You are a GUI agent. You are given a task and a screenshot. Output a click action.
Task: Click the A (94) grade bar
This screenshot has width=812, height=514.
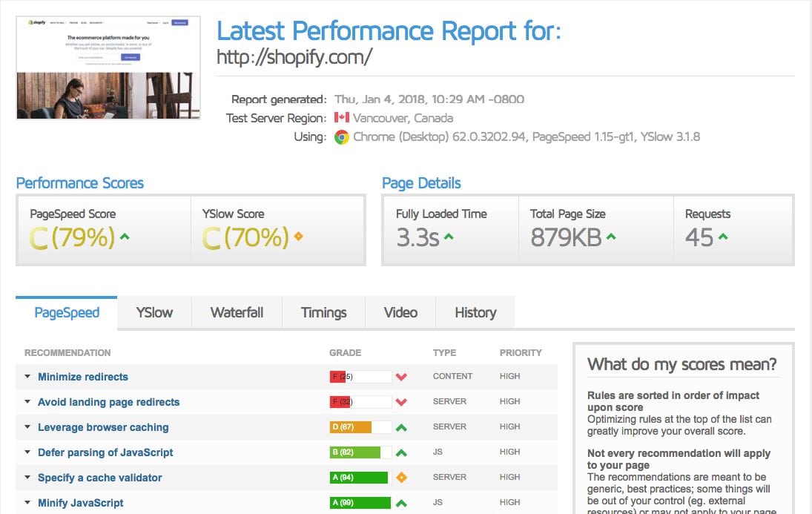coord(360,477)
